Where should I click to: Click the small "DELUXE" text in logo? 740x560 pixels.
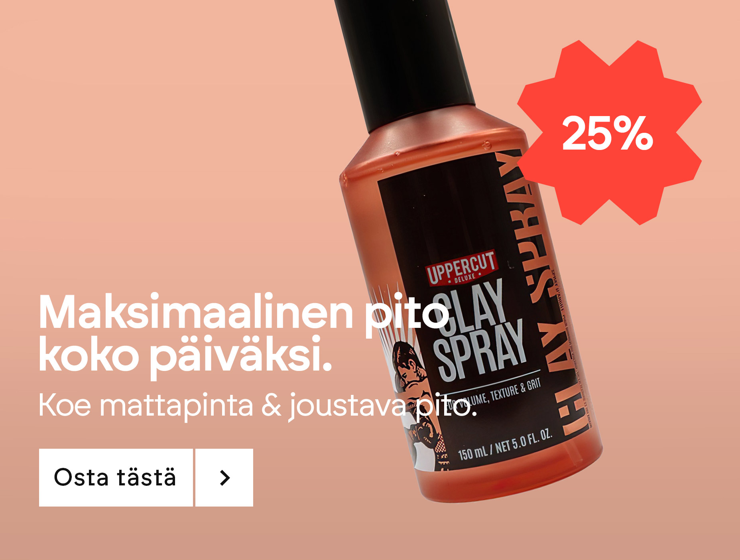pyautogui.click(x=464, y=277)
